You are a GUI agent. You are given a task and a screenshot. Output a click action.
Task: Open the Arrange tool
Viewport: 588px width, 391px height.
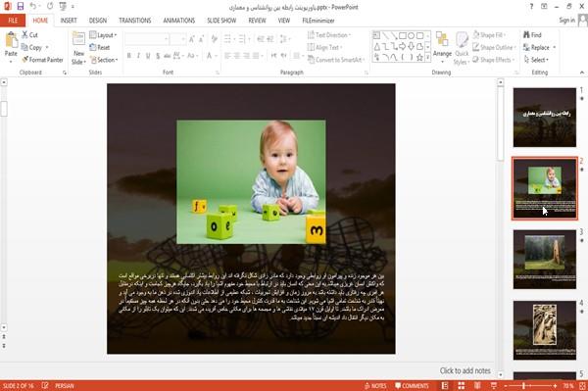(x=442, y=46)
